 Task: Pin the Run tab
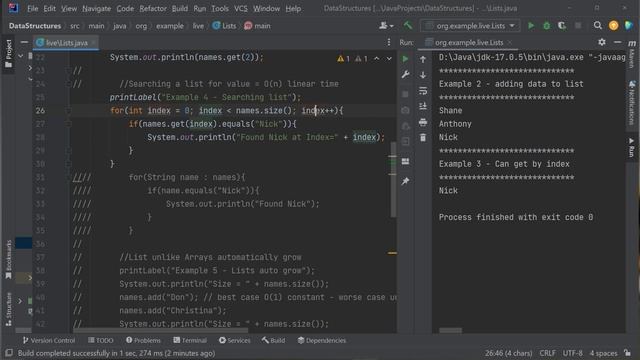[405, 181]
